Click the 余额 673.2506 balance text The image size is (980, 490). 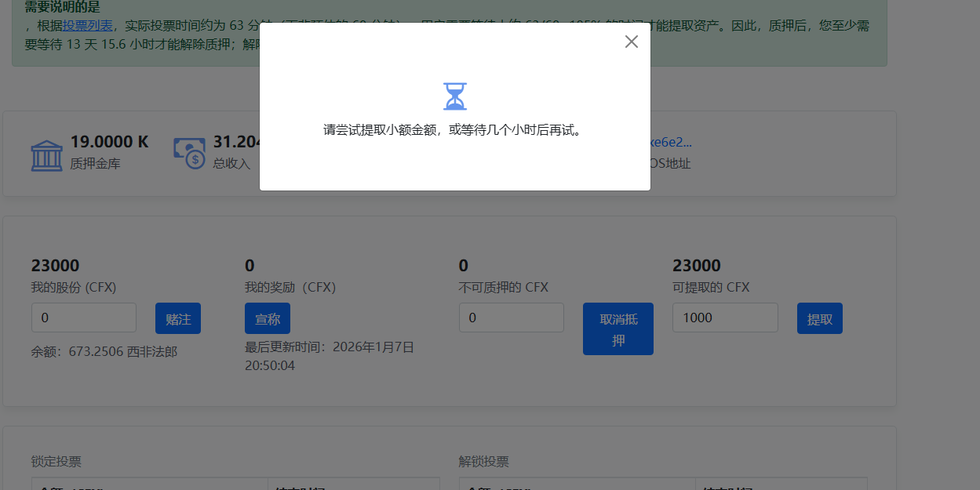coord(104,351)
